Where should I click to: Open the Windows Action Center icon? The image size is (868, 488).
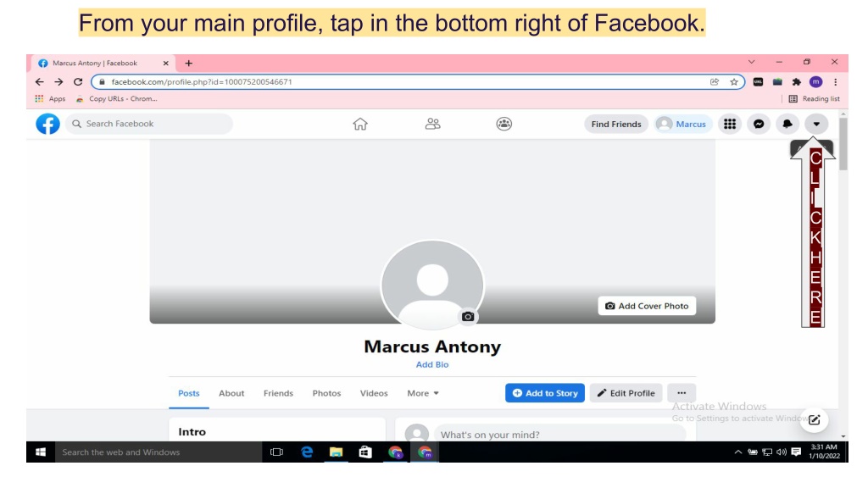click(x=796, y=452)
